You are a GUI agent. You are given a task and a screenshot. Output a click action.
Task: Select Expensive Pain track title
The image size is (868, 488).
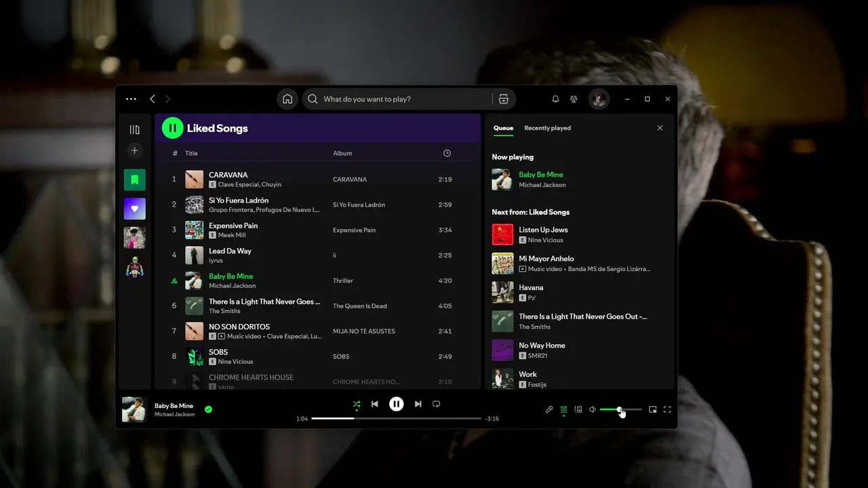point(233,226)
